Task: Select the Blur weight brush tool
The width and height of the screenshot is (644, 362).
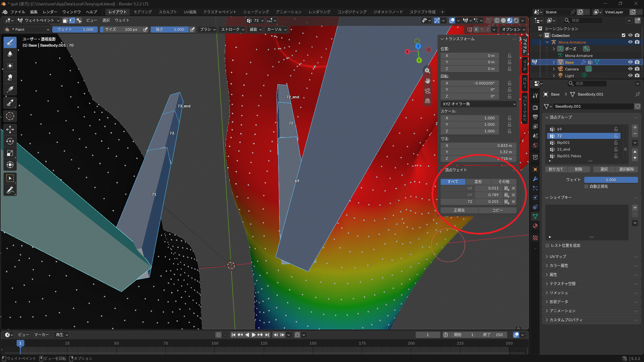Action: (10, 54)
